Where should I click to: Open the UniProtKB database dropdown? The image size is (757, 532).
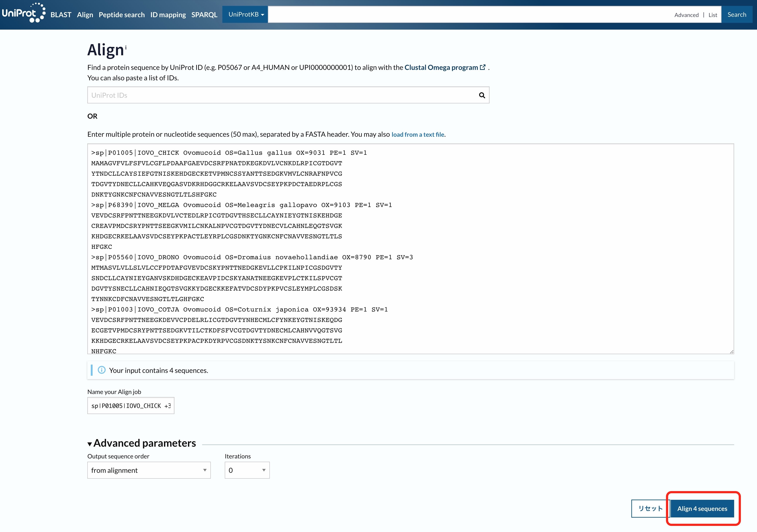(x=245, y=15)
